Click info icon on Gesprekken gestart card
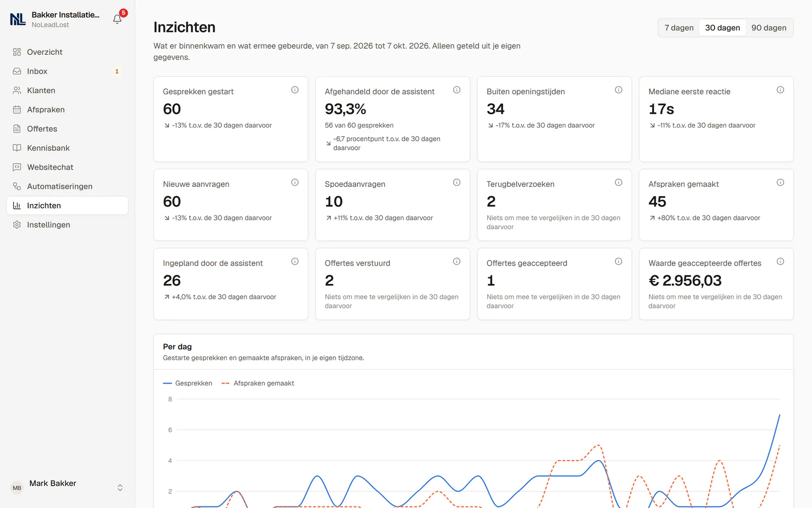The image size is (812, 508). pos(295,90)
